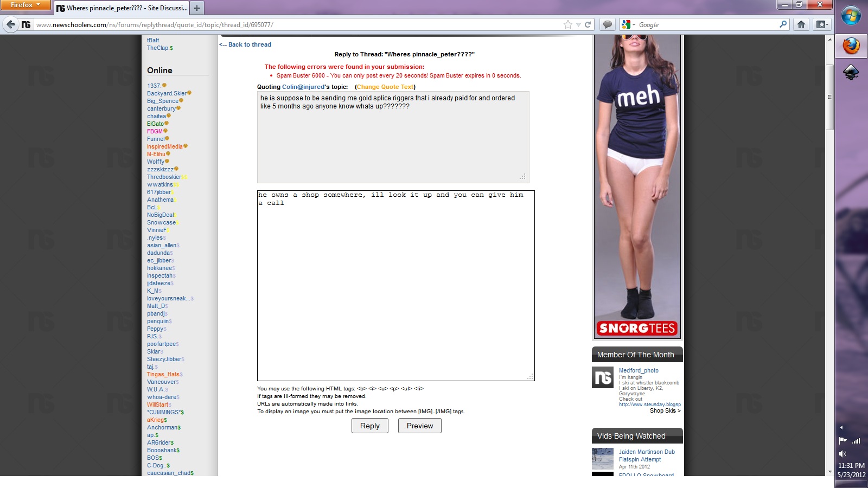Bookmark this page with the star icon

pos(568,24)
